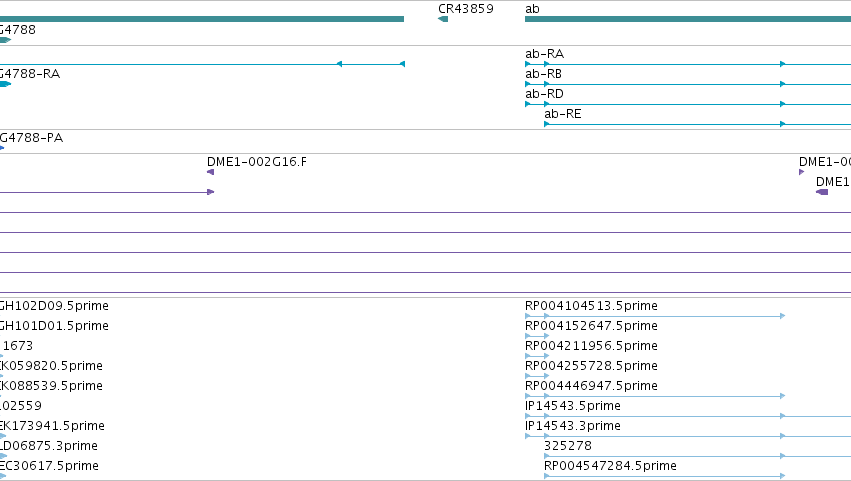Select the ab-RB transcript label
This screenshot has width=851, height=481.
(543, 74)
